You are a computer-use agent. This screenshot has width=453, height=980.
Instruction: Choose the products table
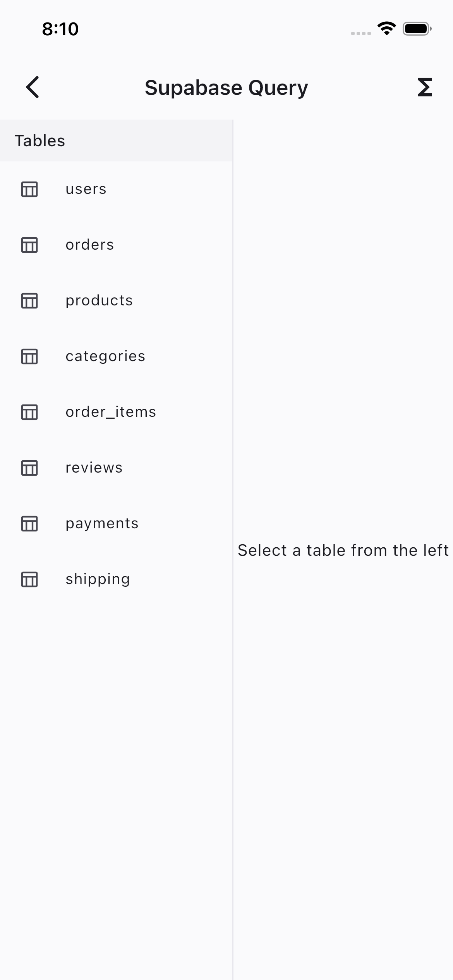click(99, 301)
